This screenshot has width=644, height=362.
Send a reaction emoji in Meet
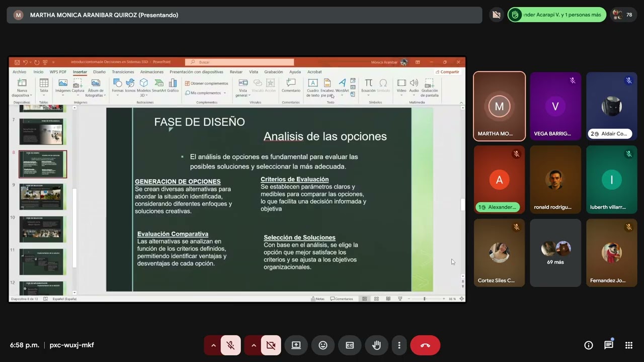pyautogui.click(x=323, y=345)
